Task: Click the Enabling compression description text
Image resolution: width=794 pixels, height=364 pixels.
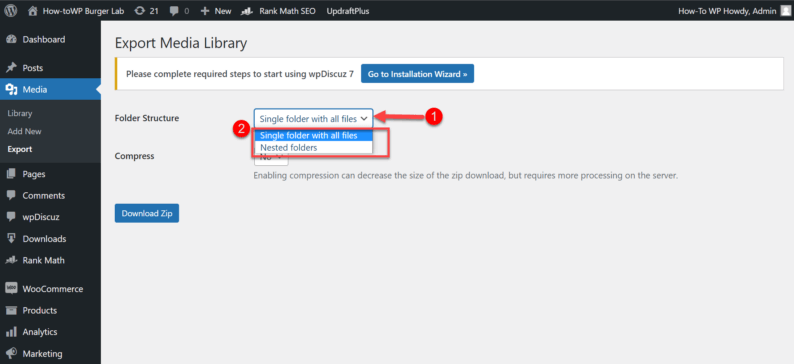Action: point(465,176)
